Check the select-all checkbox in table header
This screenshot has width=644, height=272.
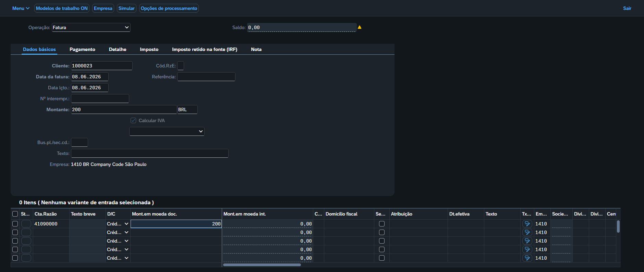coord(15,214)
